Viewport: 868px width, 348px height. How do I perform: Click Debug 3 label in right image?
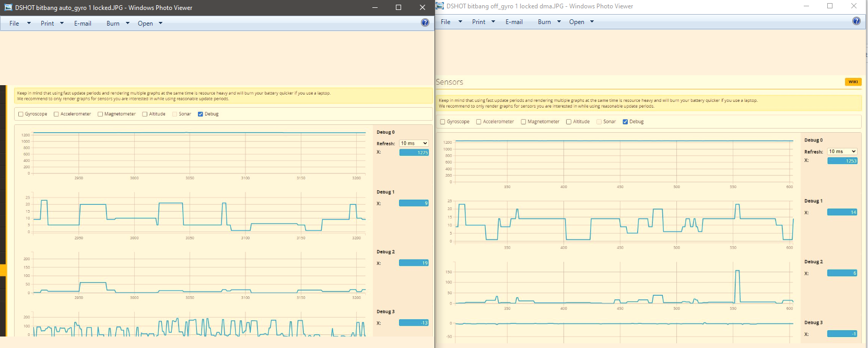point(813,323)
